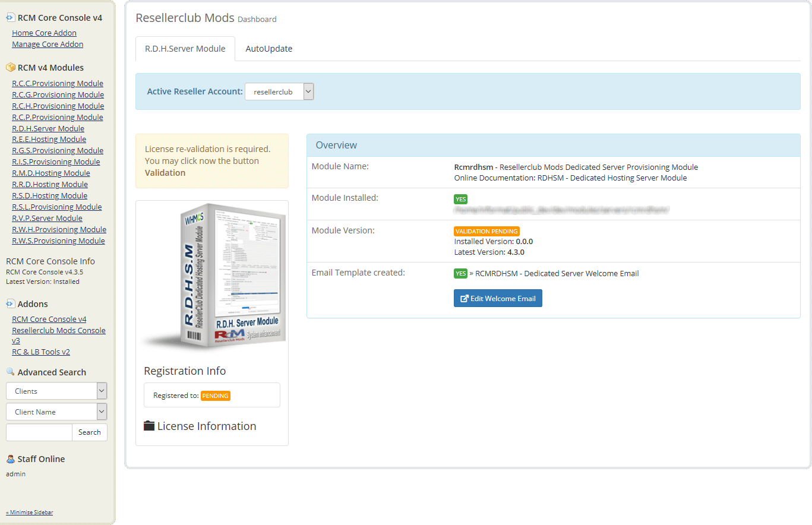Click the Addons section icon

tap(10, 304)
